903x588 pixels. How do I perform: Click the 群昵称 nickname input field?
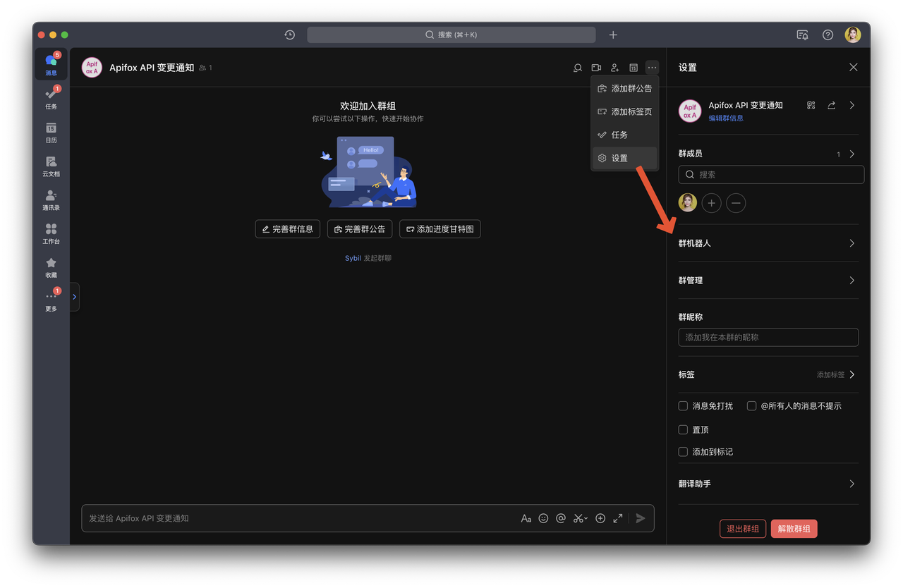[x=768, y=337]
